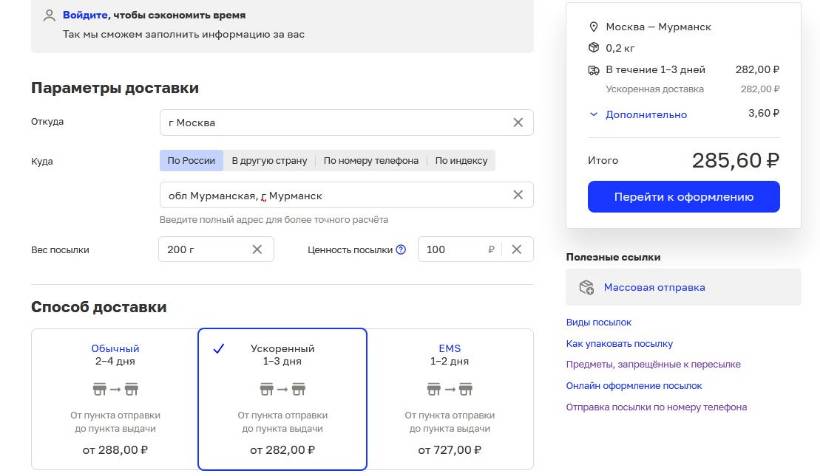Open the Виды посылок link
Image resolution: width=820 pixels, height=476 pixels.
pyautogui.click(x=598, y=322)
